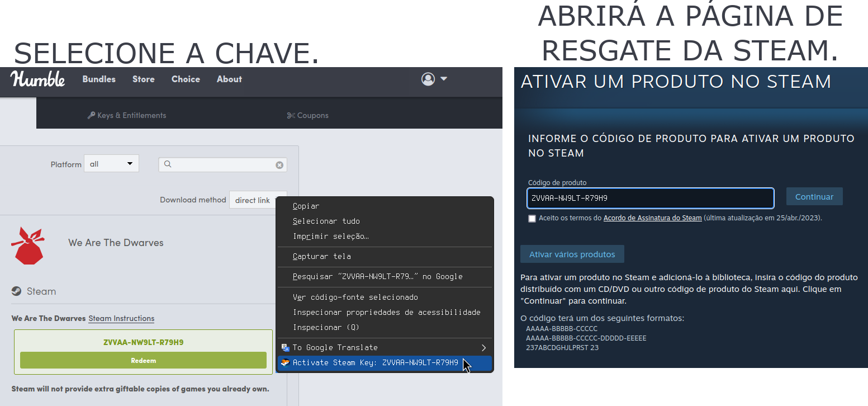Switch to Keys & Entitlements tab
The image size is (868, 406).
point(127,115)
